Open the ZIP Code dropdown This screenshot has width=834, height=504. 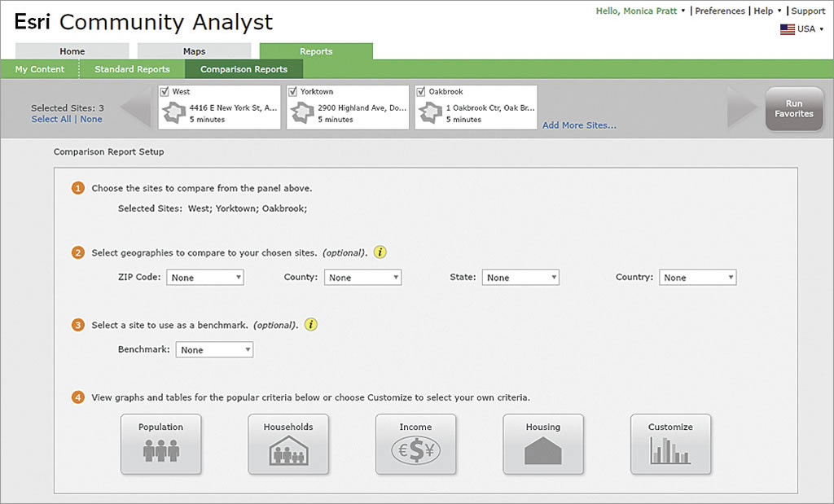click(204, 277)
